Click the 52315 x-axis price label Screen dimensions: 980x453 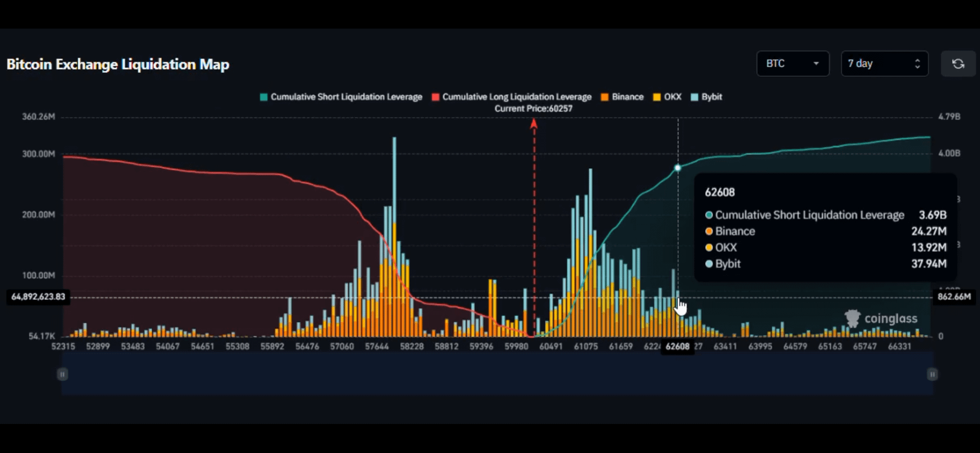(63, 346)
